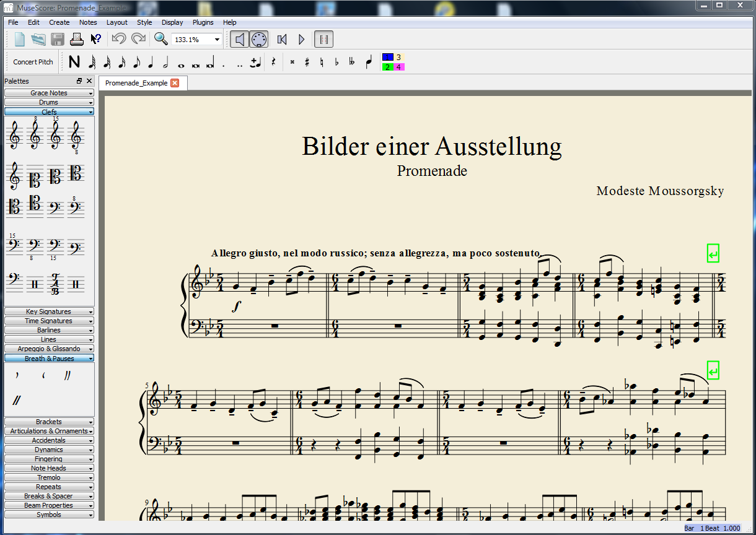Toggle sound output with the speaker button

240,40
